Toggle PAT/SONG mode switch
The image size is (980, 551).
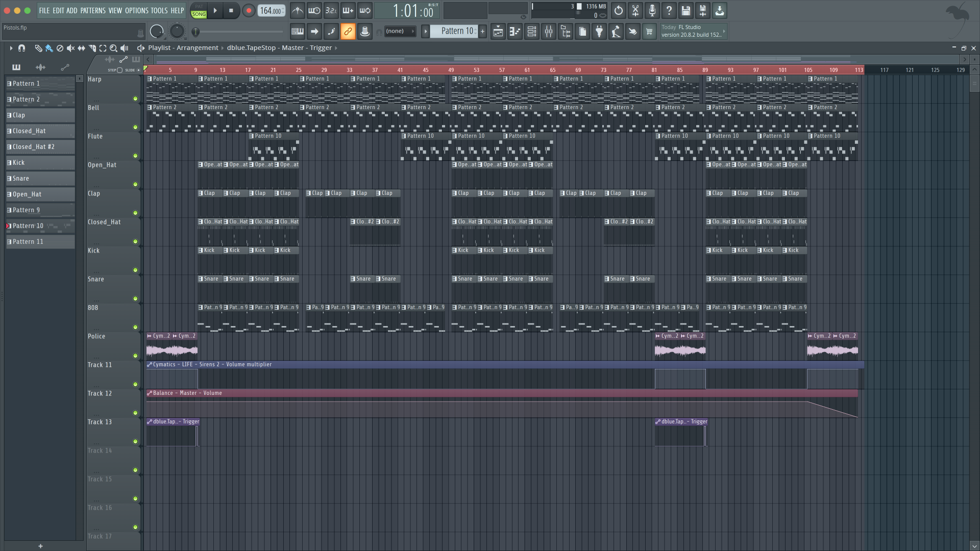click(199, 11)
